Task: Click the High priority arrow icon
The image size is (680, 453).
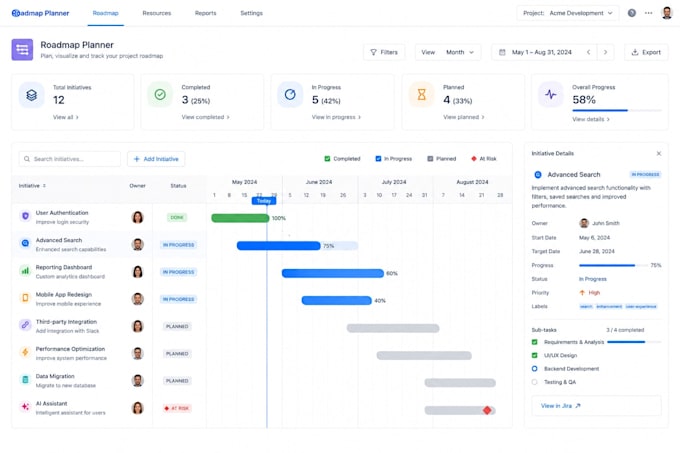Action: [x=582, y=293]
